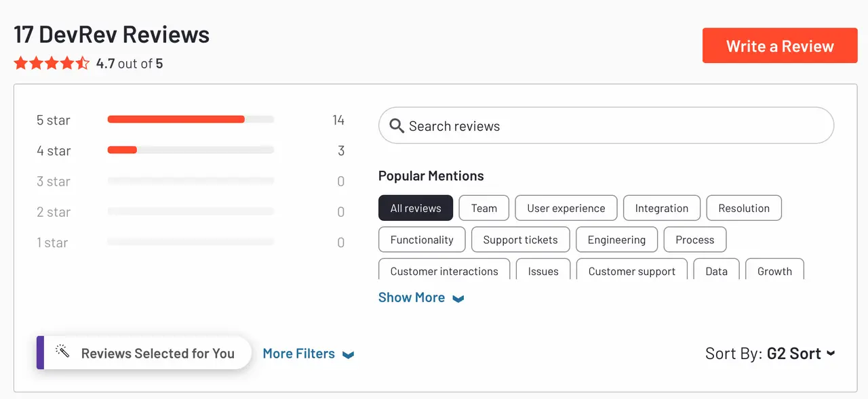Expand Show More popular mentions
This screenshot has height=399, width=868.
pos(412,297)
